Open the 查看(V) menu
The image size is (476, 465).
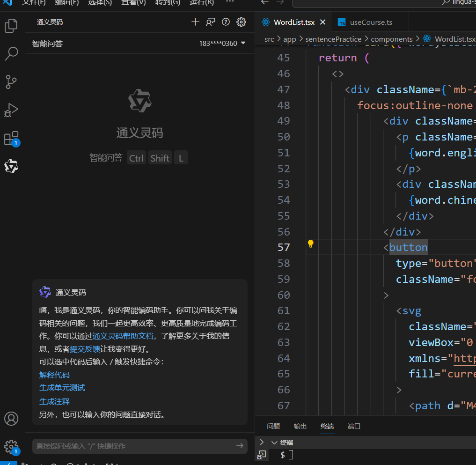tap(133, 2)
